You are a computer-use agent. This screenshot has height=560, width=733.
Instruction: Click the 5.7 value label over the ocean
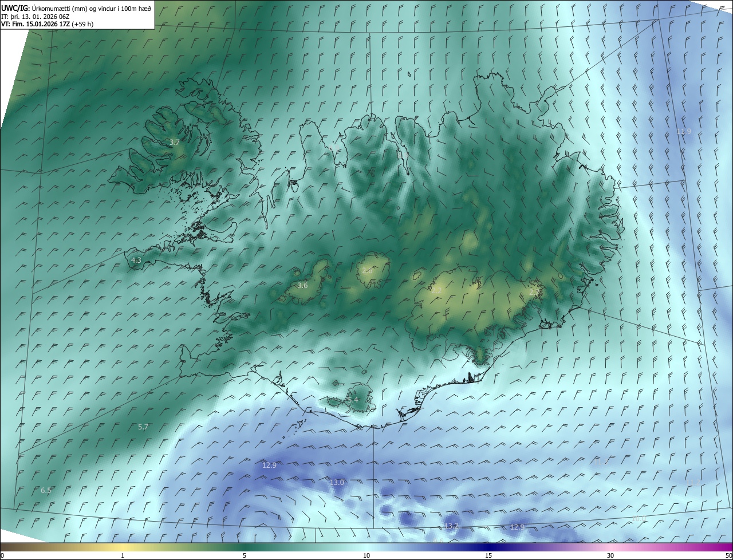143,427
